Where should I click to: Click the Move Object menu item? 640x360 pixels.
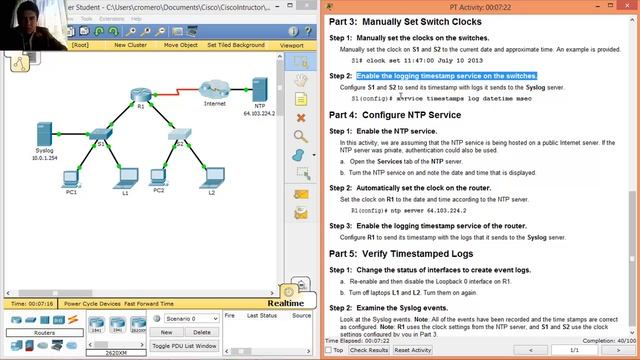tap(180, 45)
